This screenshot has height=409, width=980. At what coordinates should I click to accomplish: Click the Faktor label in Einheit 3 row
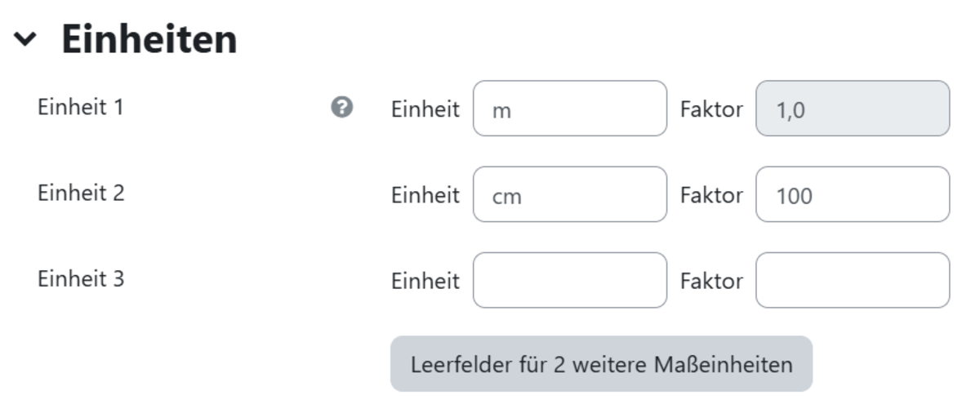pyautogui.click(x=711, y=281)
